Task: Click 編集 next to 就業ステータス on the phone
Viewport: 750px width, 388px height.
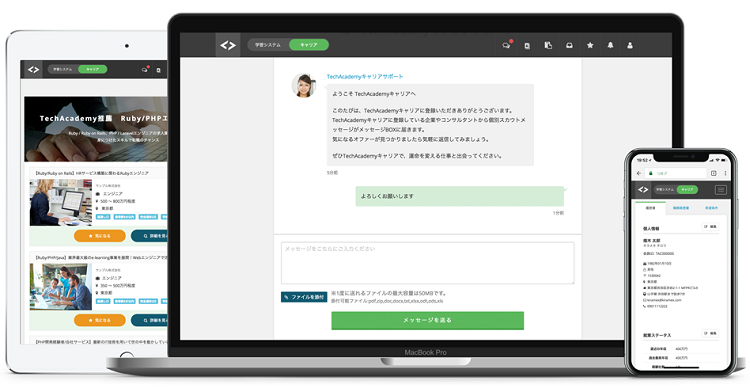Action: (710, 333)
